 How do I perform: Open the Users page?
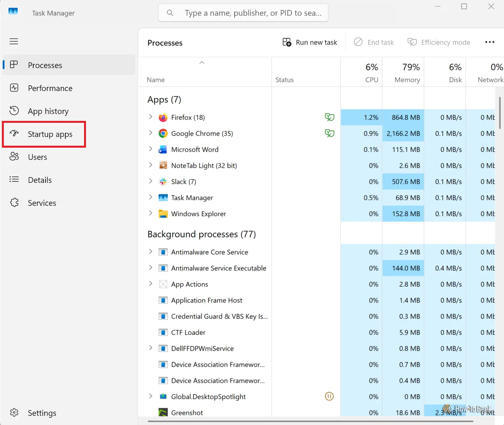coord(69,157)
